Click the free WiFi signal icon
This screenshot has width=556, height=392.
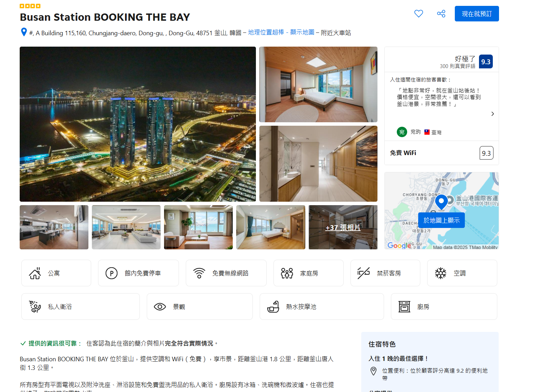[199, 273]
